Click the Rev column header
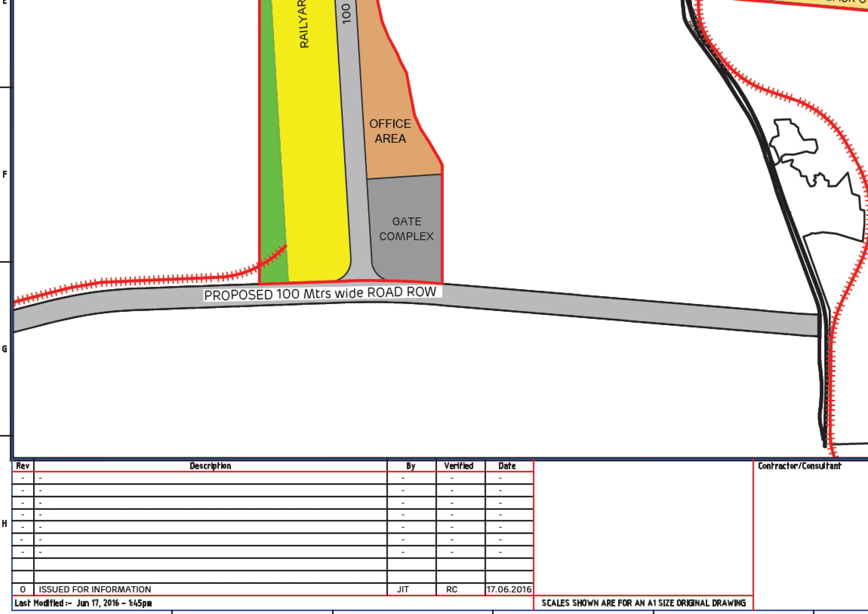The width and height of the screenshot is (868, 614). (x=23, y=466)
